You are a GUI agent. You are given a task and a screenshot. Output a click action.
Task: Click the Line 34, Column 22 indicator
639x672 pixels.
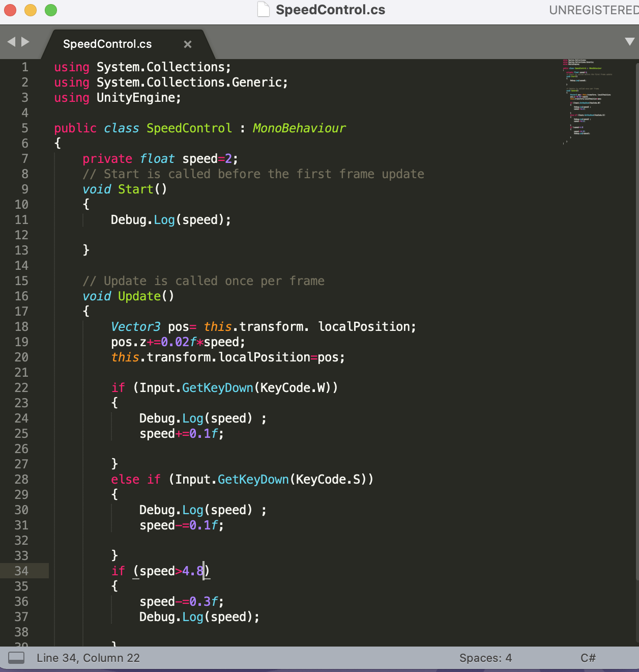pyautogui.click(x=88, y=658)
